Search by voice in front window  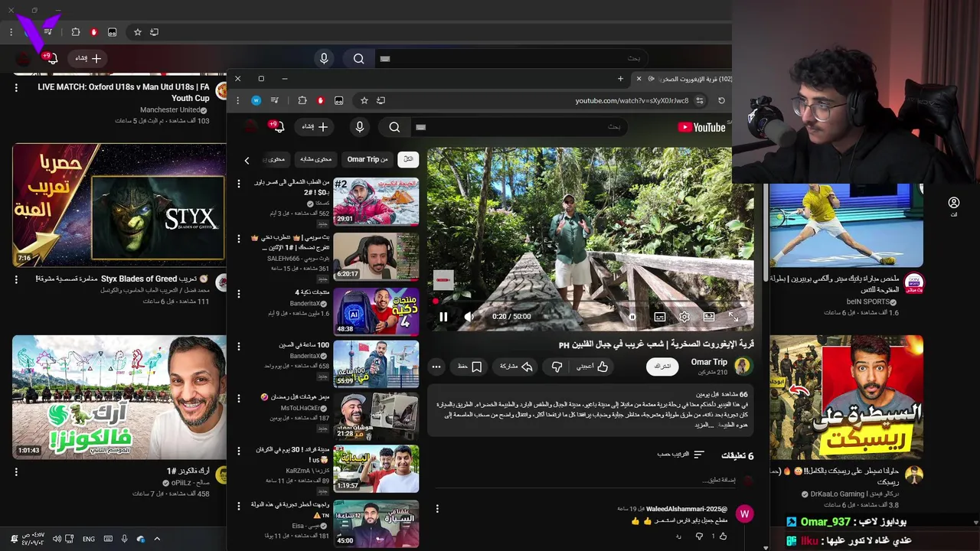[360, 127]
